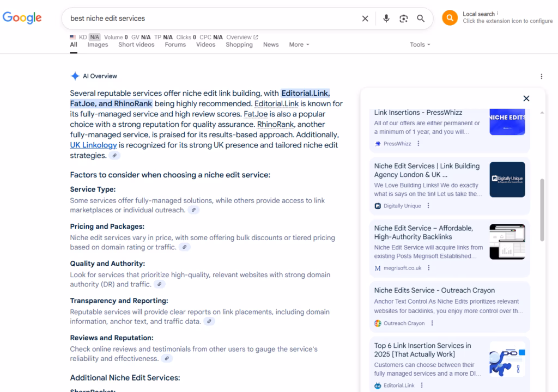Viewport: 558px width, 392px height.
Task: Switch to the Forums tab
Action: pyautogui.click(x=175, y=45)
